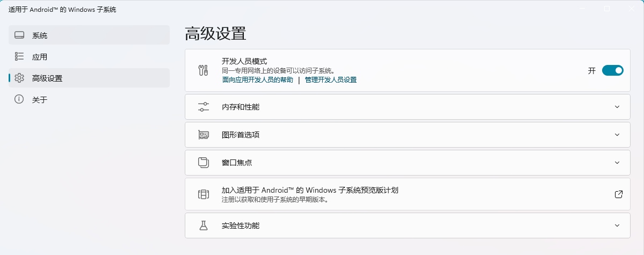Turn off the 开发人员模式 toggle switch
Screen dimensions: 644x255
pyautogui.click(x=612, y=71)
